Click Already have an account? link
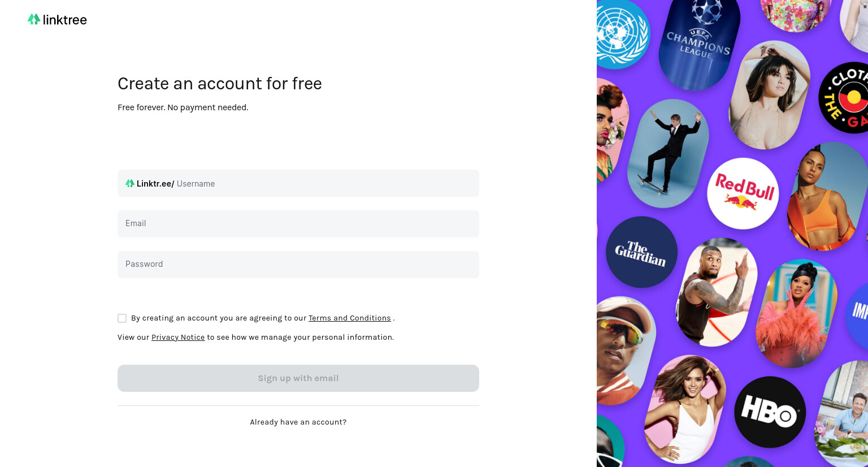 pos(298,422)
